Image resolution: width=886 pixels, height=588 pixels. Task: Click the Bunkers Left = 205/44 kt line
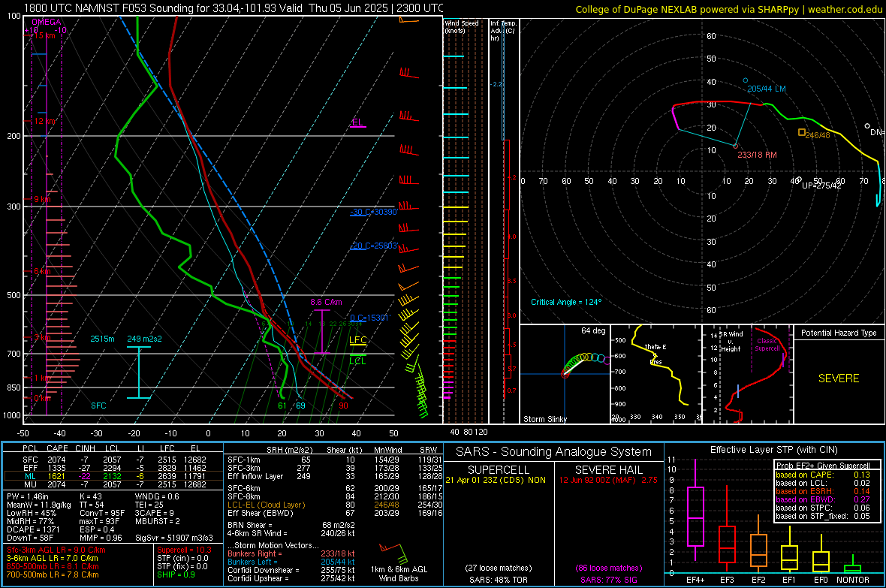click(291, 562)
